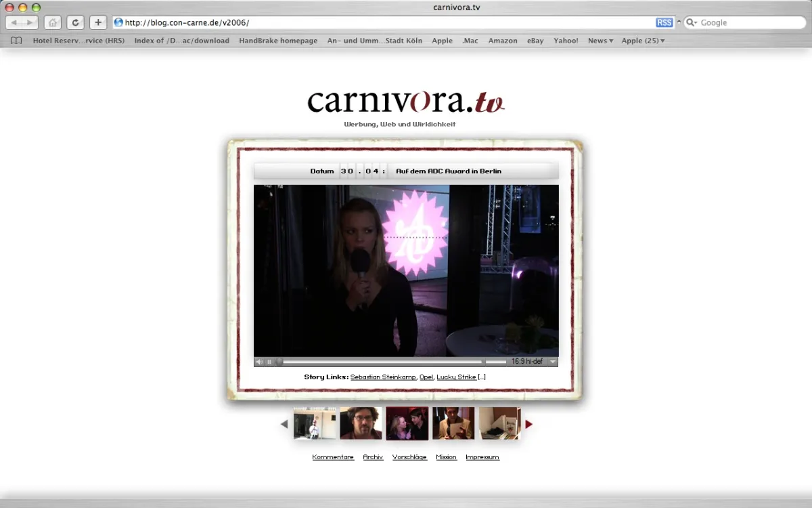
Task: Click the red next-videos arrow
Action: [x=528, y=423]
